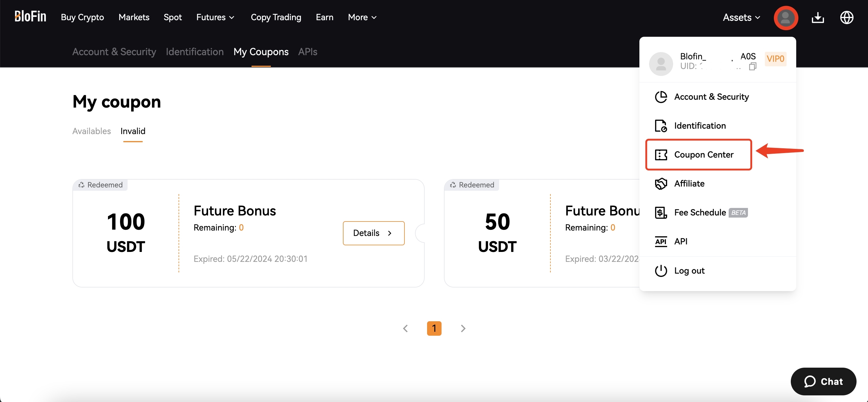The image size is (868, 402).
Task: Select Identification in profile menu
Action: tap(718, 126)
